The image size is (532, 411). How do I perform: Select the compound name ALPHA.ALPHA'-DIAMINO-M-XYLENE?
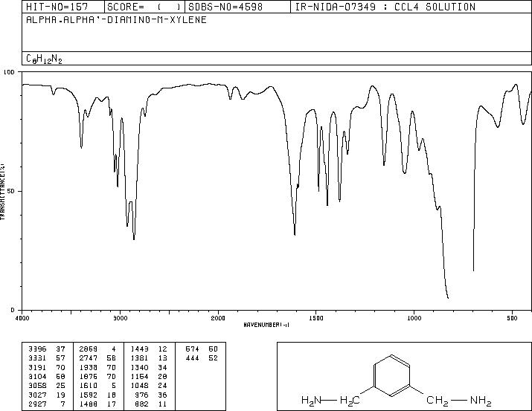point(116,20)
